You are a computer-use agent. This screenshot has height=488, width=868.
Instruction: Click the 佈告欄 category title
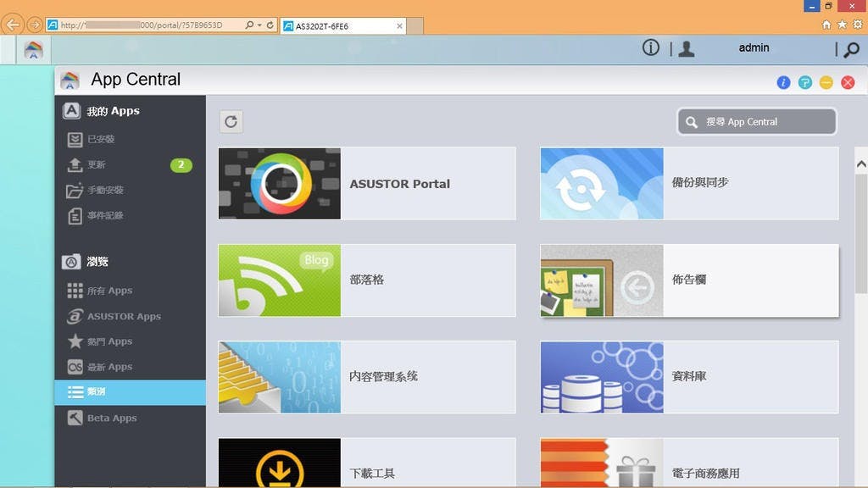tap(688, 280)
